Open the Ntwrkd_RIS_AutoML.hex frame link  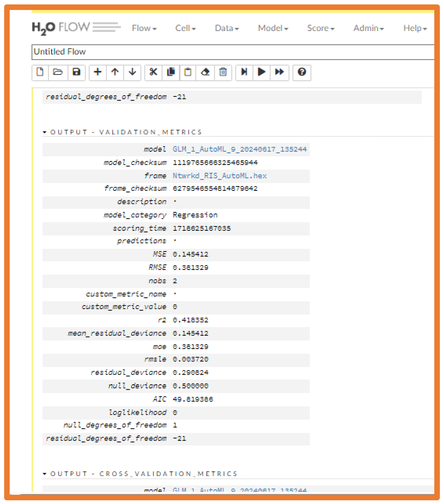[x=219, y=176]
